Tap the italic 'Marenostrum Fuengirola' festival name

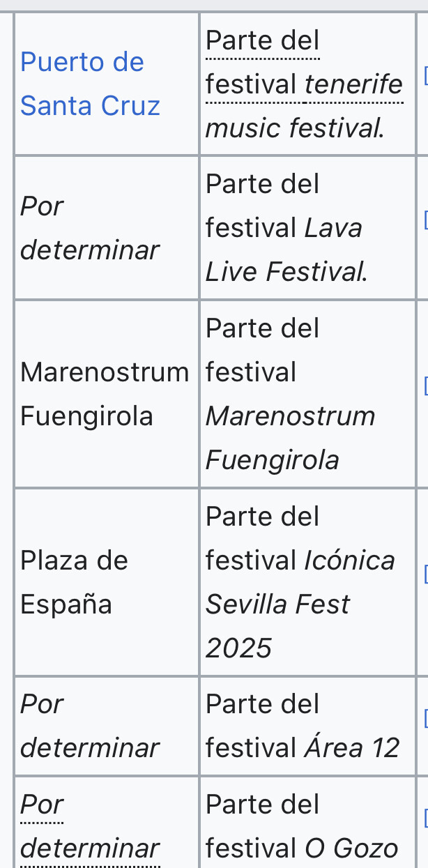[x=290, y=438]
